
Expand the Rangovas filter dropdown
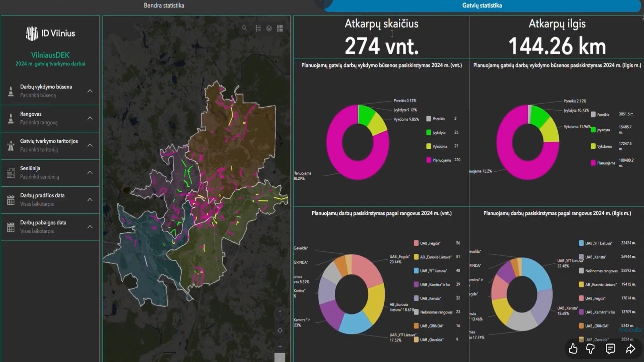(90, 118)
